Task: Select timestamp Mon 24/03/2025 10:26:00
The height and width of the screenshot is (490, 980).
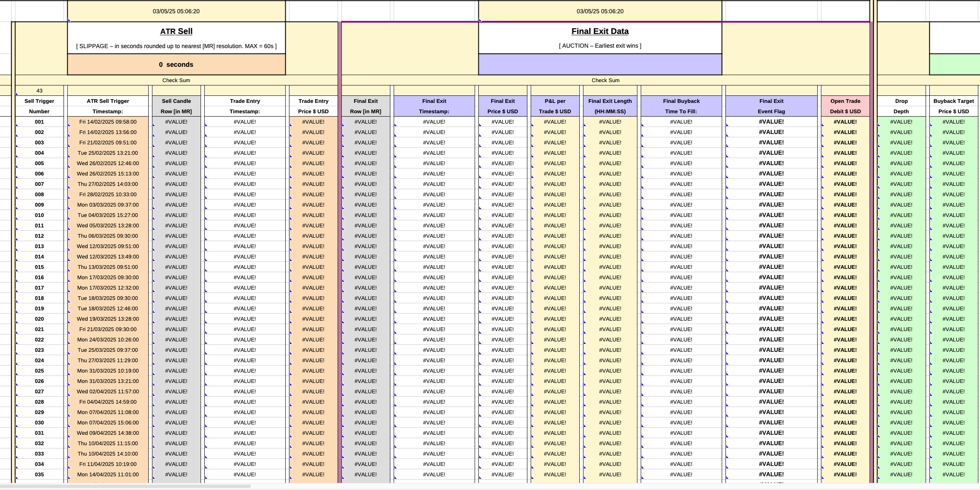Action: pyautogui.click(x=108, y=339)
